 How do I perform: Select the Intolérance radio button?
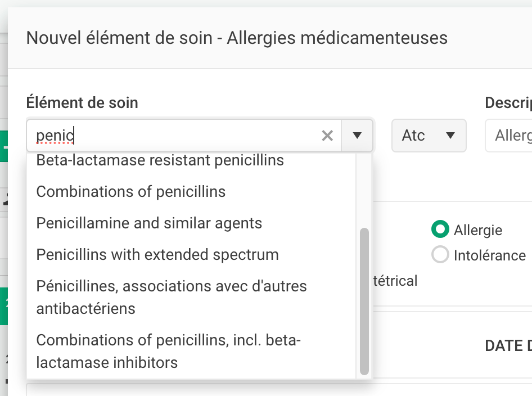coord(440,255)
